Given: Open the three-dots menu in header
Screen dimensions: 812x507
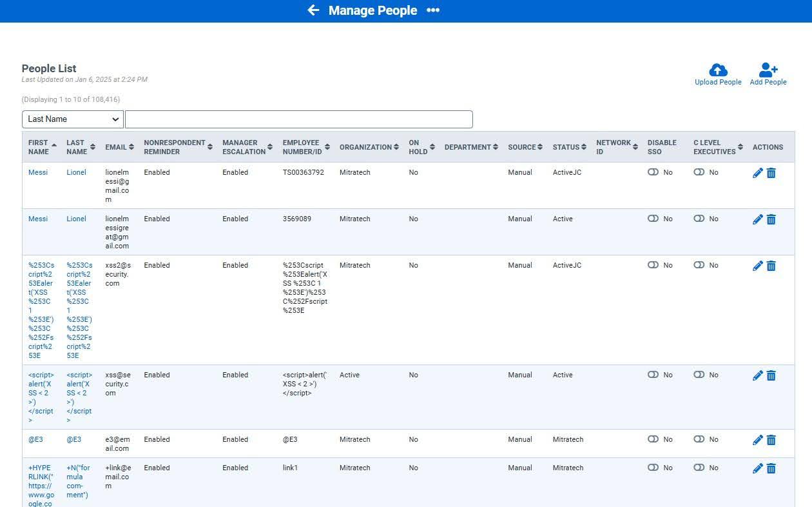Looking at the screenshot, I should click(x=433, y=10).
